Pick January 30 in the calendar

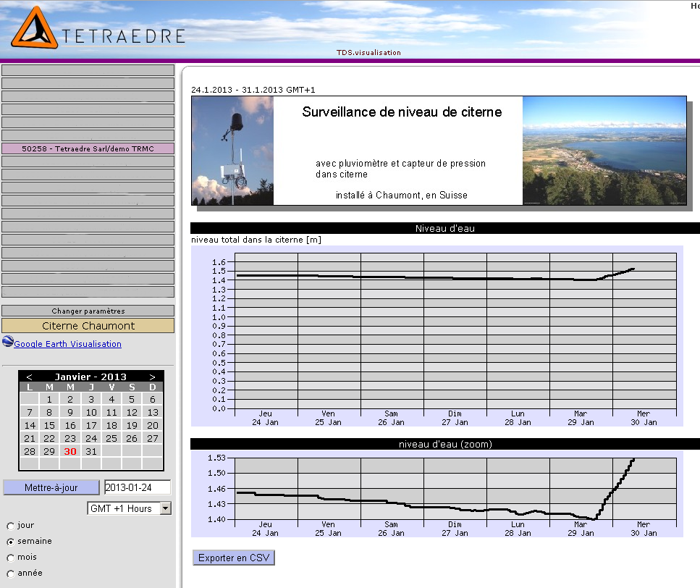tap(70, 451)
